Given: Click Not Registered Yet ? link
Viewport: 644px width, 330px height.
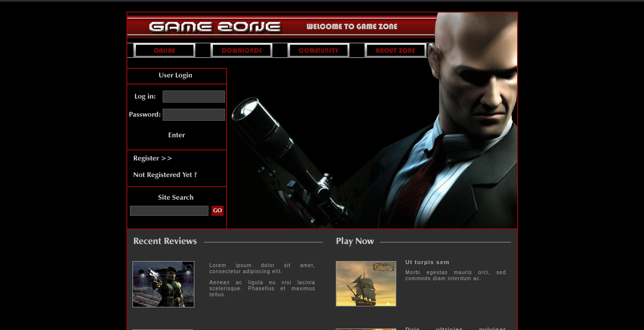Looking at the screenshot, I should [x=165, y=175].
